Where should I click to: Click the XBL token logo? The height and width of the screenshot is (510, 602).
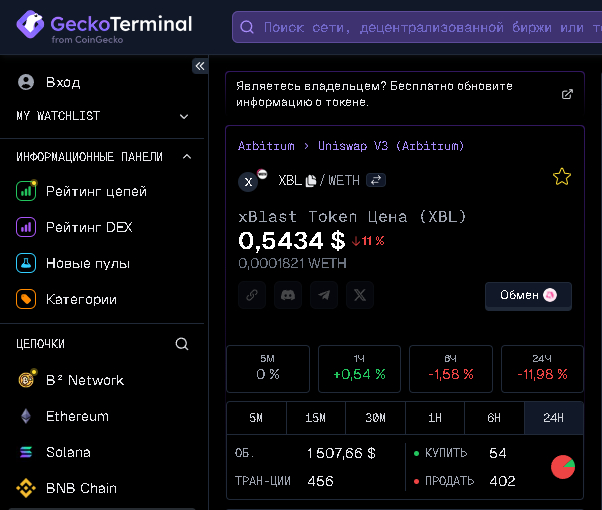click(249, 181)
